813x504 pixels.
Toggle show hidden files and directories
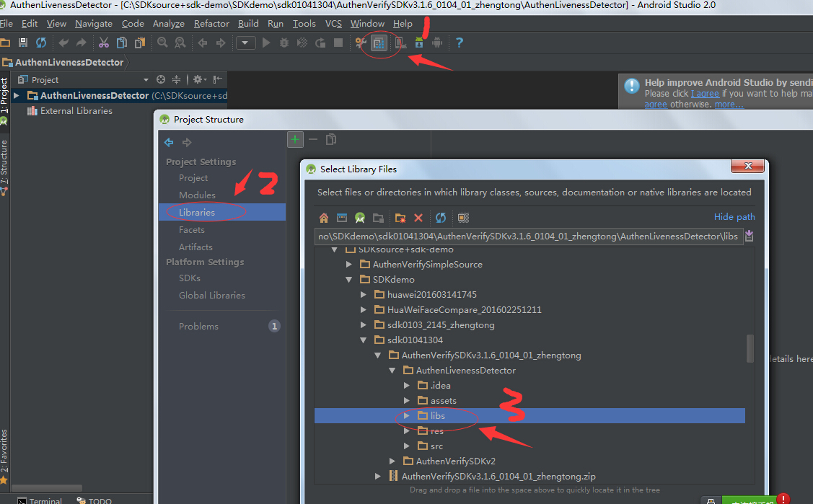click(x=463, y=218)
